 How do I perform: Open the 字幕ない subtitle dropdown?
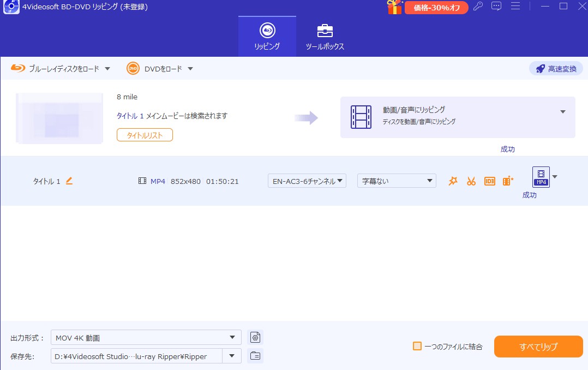(397, 181)
